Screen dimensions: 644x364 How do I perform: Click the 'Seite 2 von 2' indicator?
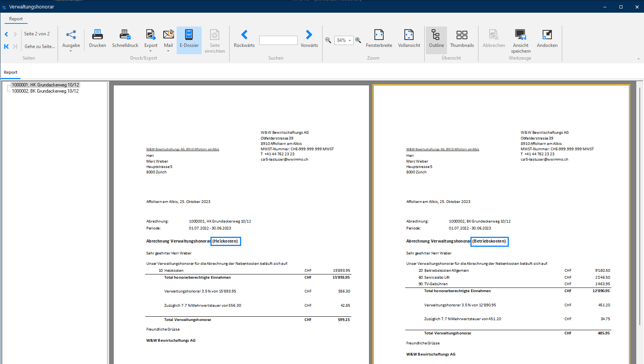pyautogui.click(x=37, y=34)
